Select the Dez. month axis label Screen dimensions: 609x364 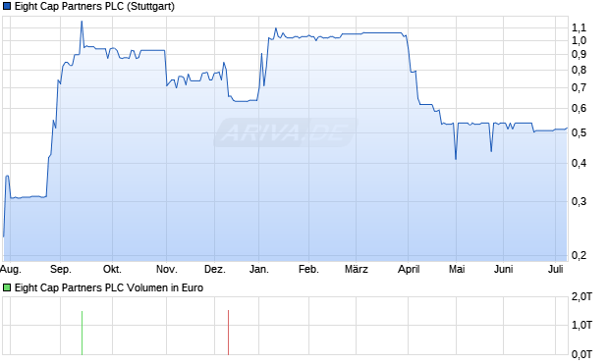pyautogui.click(x=215, y=269)
